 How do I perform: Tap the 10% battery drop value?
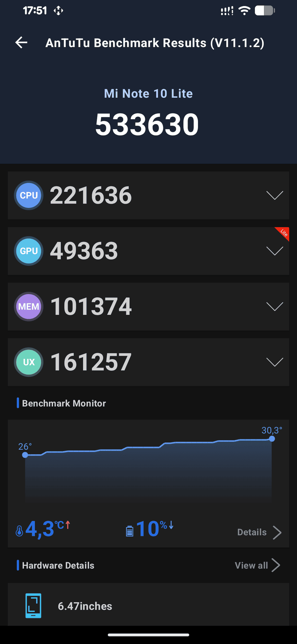(154, 529)
